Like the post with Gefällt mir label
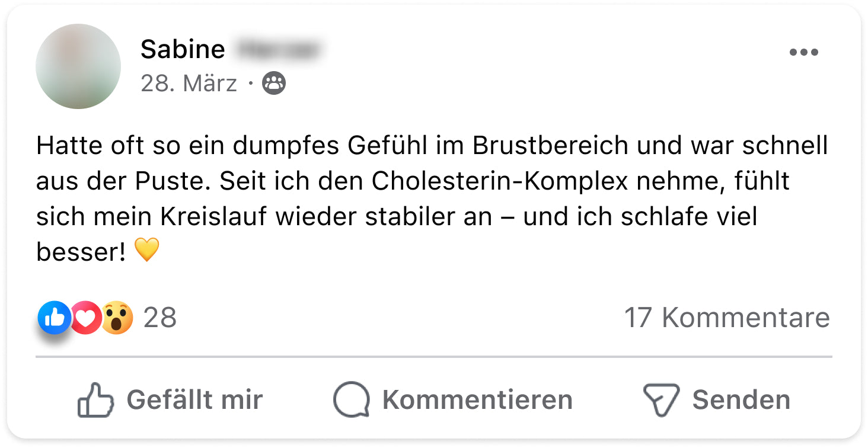The image size is (868, 448). (194, 399)
